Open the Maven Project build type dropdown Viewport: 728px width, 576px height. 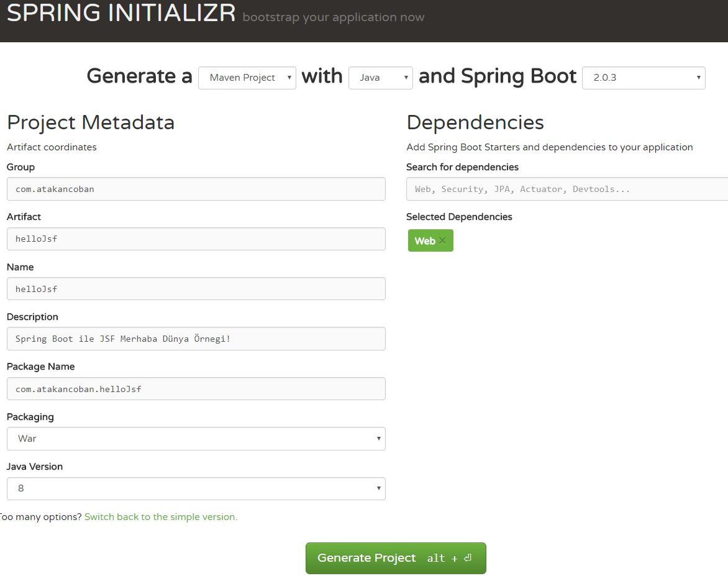(247, 78)
